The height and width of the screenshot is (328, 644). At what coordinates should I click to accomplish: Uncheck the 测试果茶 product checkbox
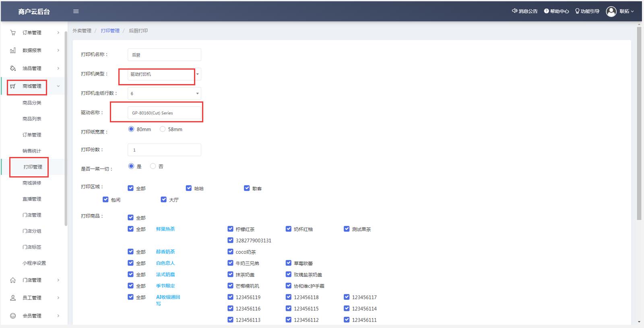pyautogui.click(x=347, y=229)
